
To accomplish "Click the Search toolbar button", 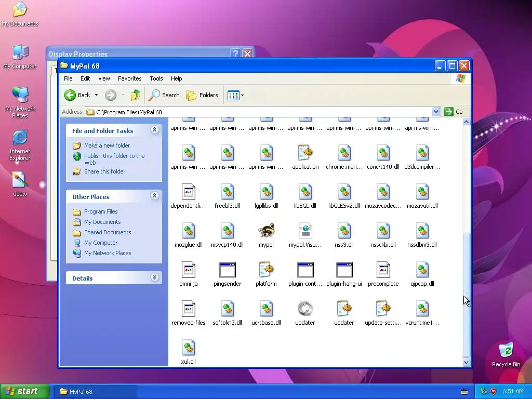I will [164, 95].
